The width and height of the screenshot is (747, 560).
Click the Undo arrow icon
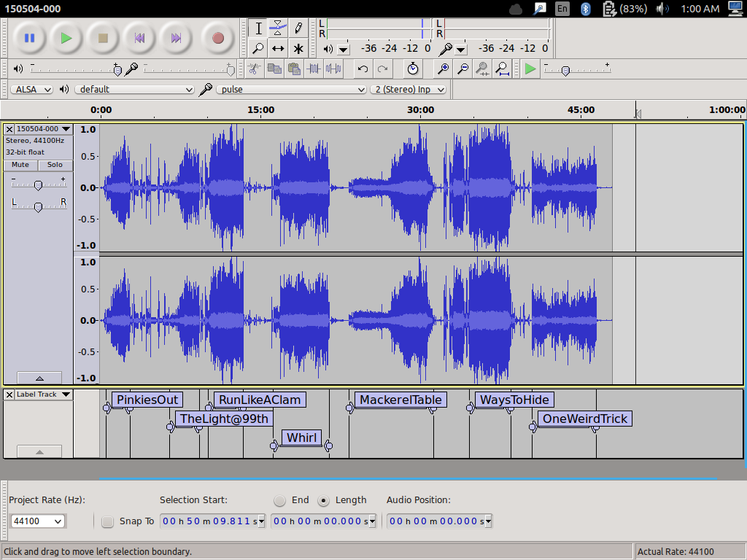(363, 69)
